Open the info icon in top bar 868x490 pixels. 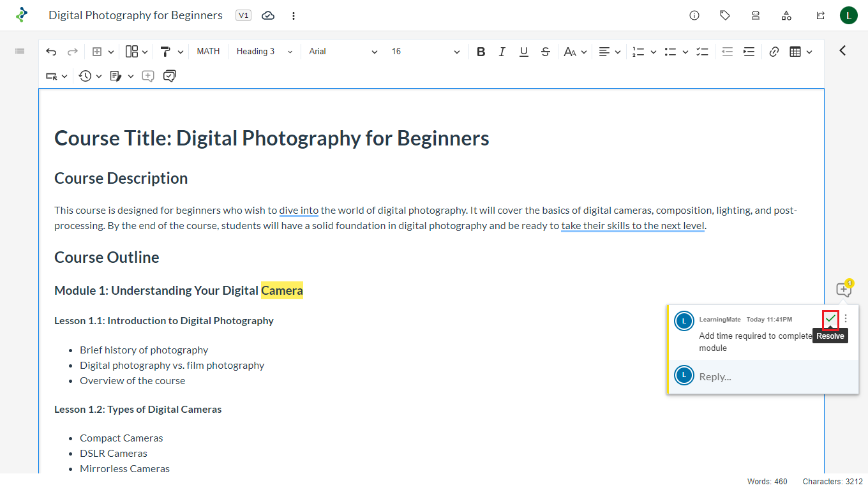(x=694, y=15)
